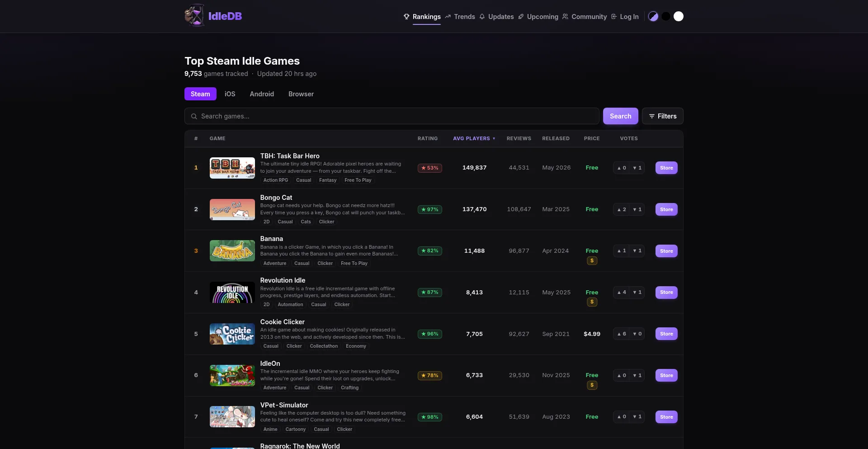
Task: Upvote Cookie Clicker
Action: pos(622,334)
